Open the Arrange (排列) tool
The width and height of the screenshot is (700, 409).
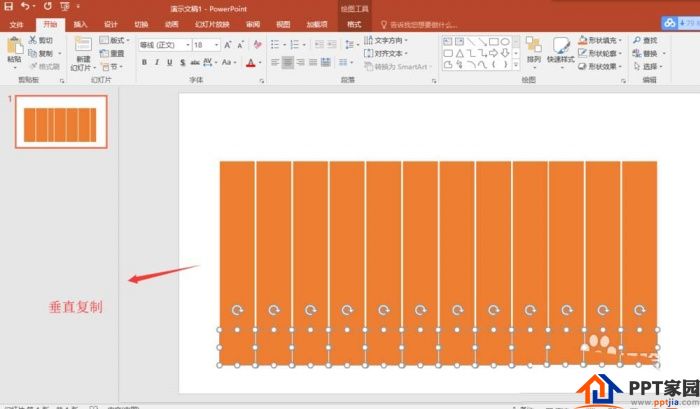click(533, 50)
